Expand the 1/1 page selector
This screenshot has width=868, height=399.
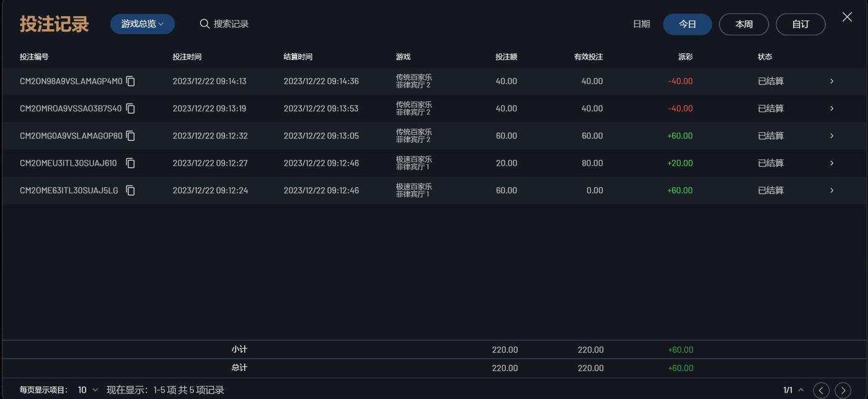pyautogui.click(x=794, y=390)
